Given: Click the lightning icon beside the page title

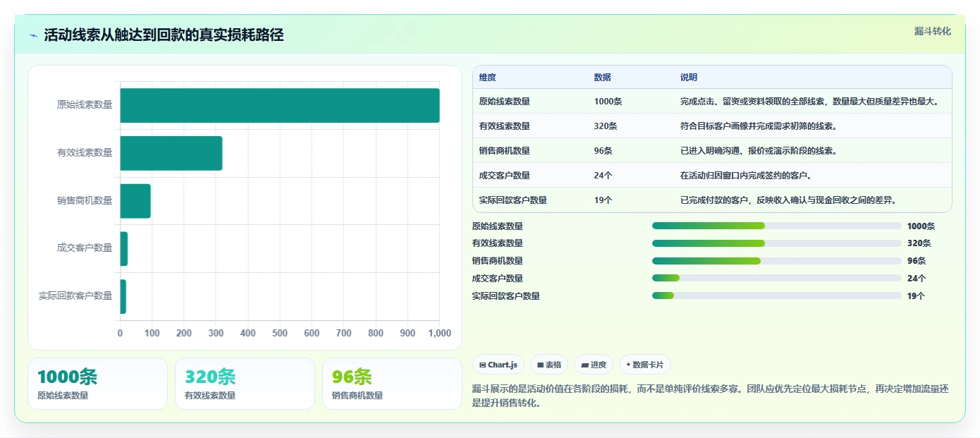Looking at the screenshot, I should [x=34, y=35].
